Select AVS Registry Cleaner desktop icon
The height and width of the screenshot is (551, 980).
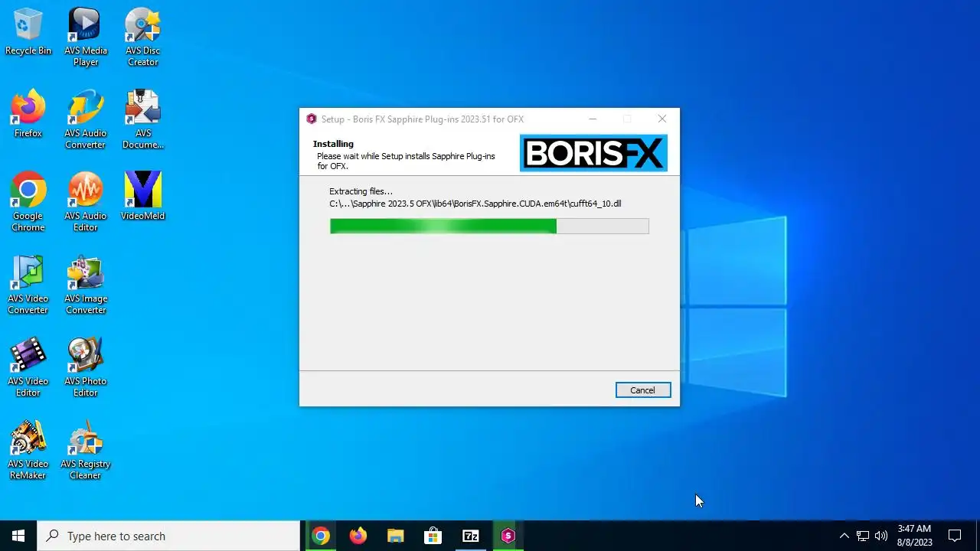click(x=85, y=451)
